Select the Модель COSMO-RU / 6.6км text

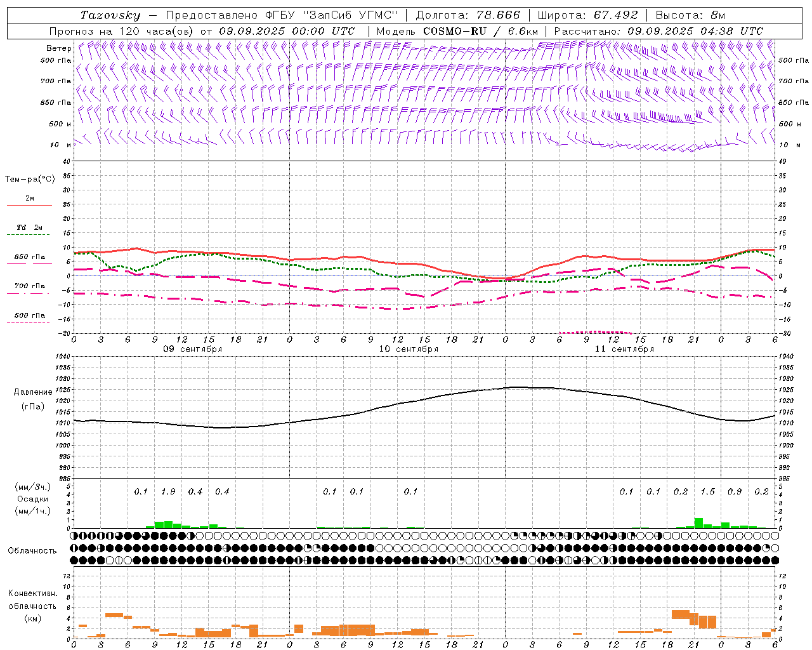click(457, 31)
